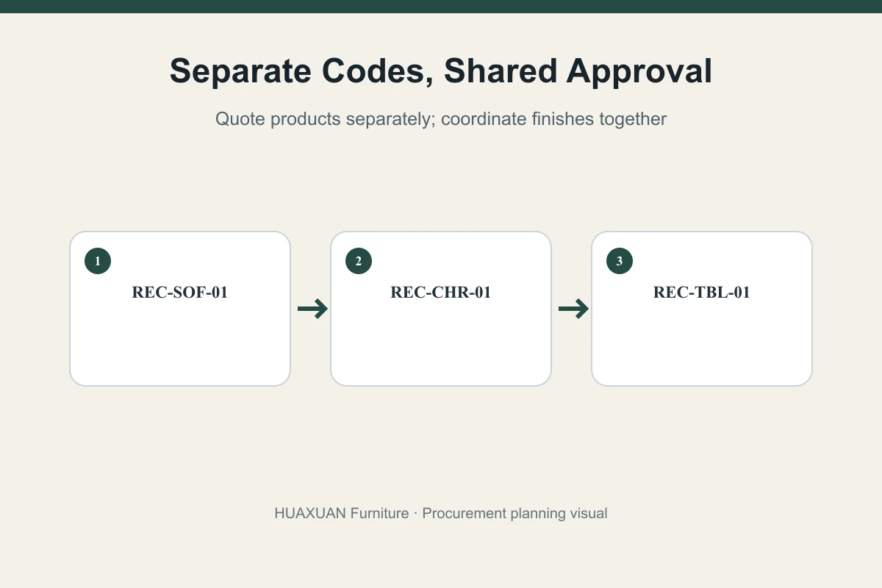Image resolution: width=882 pixels, height=588 pixels.
Task: Click the number 3 circle badge
Action: pyautogui.click(x=620, y=261)
